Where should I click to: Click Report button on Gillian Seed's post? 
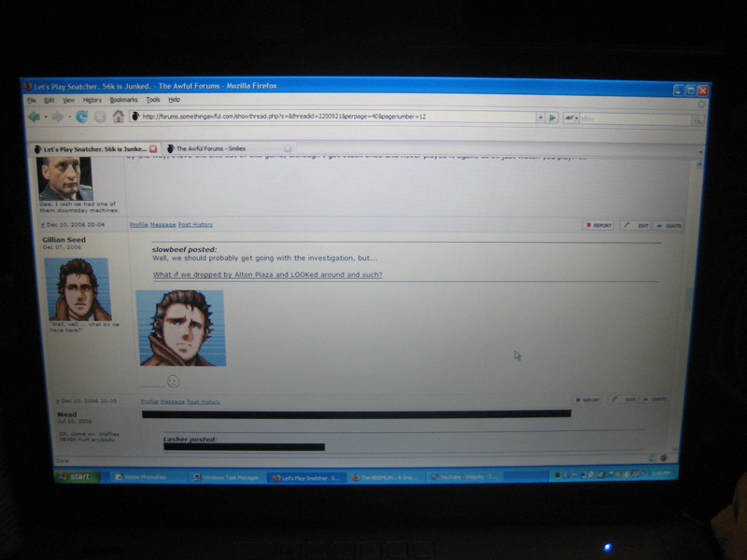[x=587, y=400]
